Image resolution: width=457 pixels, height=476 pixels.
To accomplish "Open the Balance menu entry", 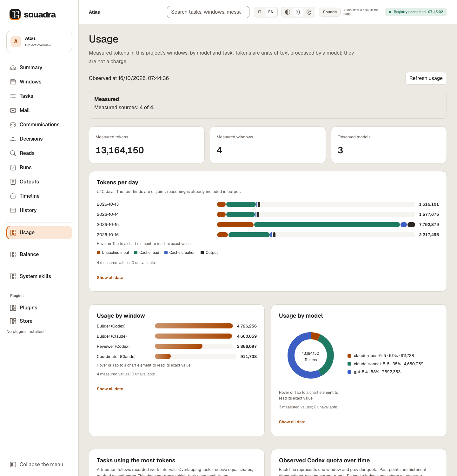I will 39,255.
